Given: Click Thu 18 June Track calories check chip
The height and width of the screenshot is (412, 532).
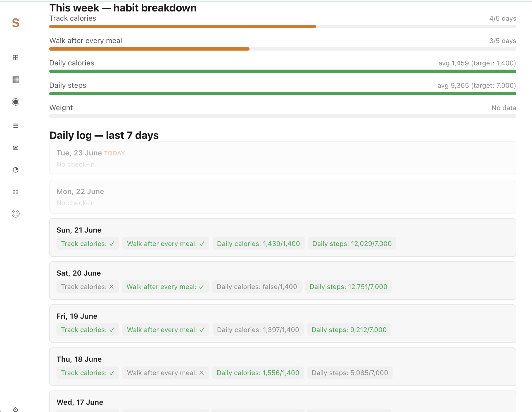Looking at the screenshot, I should pos(88,373).
